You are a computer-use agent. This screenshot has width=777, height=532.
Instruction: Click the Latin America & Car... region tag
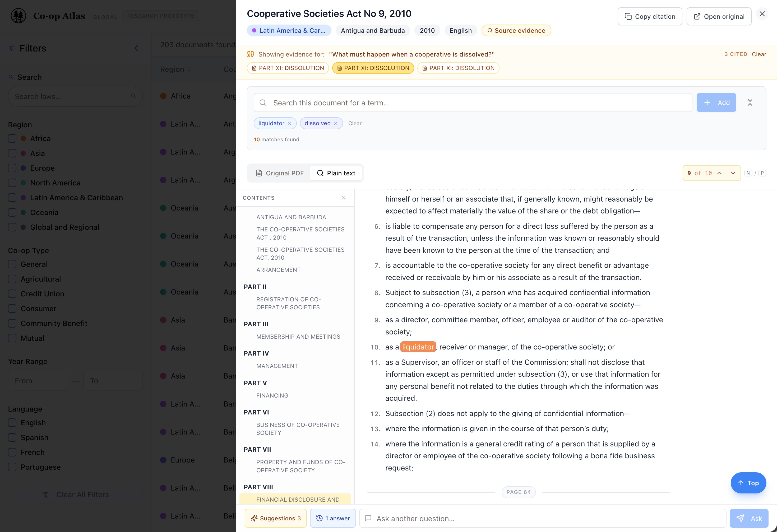289,30
